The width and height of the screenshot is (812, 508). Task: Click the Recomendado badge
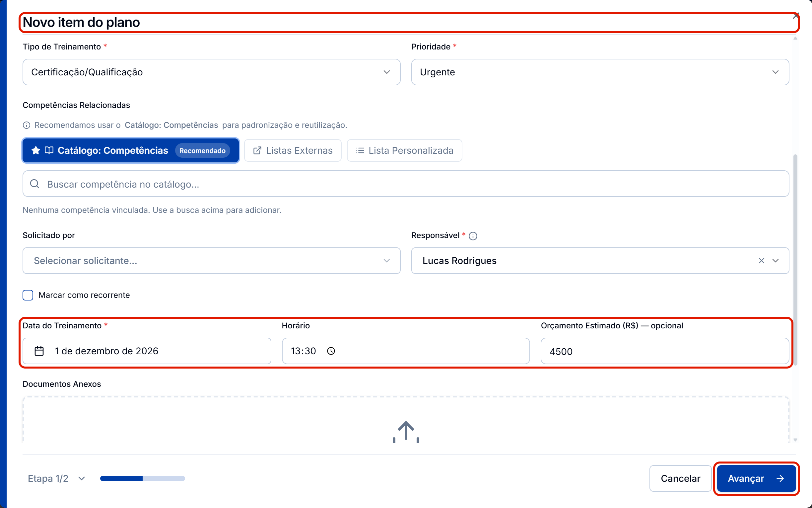(202, 151)
